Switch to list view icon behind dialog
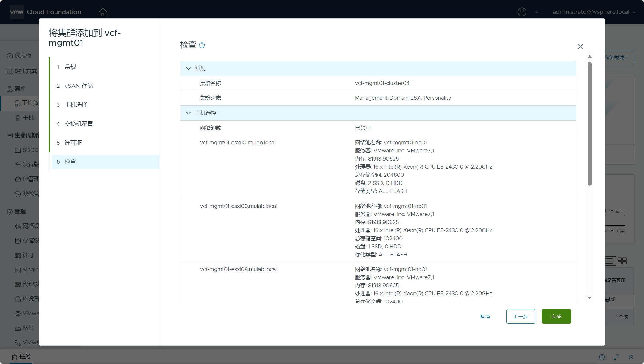The image size is (644, 364). click(x=609, y=261)
